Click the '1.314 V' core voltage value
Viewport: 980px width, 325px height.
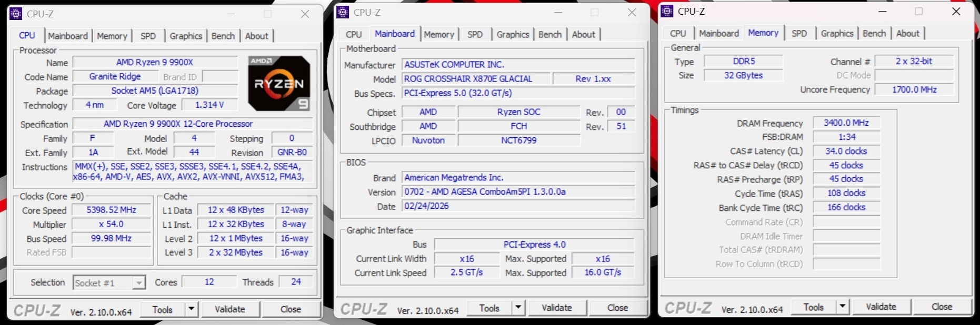(x=209, y=105)
